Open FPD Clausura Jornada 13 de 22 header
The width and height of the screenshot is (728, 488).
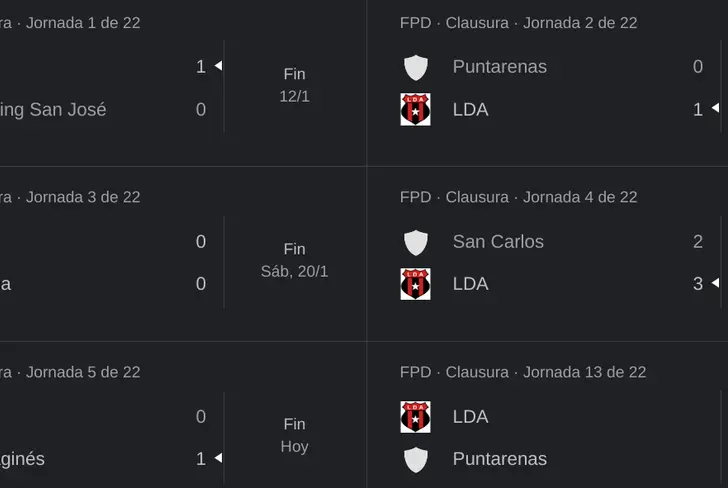(x=522, y=372)
